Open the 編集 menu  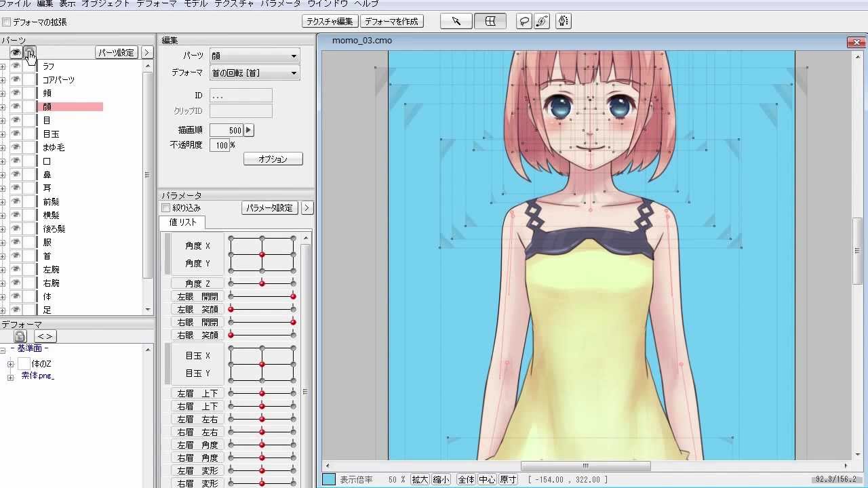[45, 3]
